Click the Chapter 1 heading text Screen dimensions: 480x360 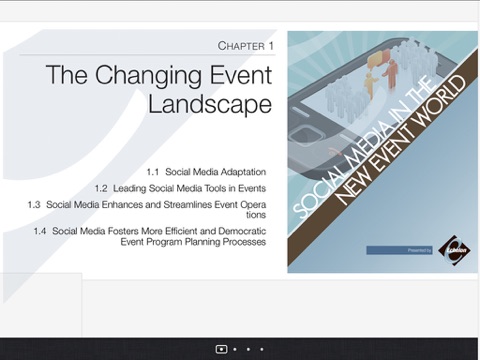coord(246,46)
